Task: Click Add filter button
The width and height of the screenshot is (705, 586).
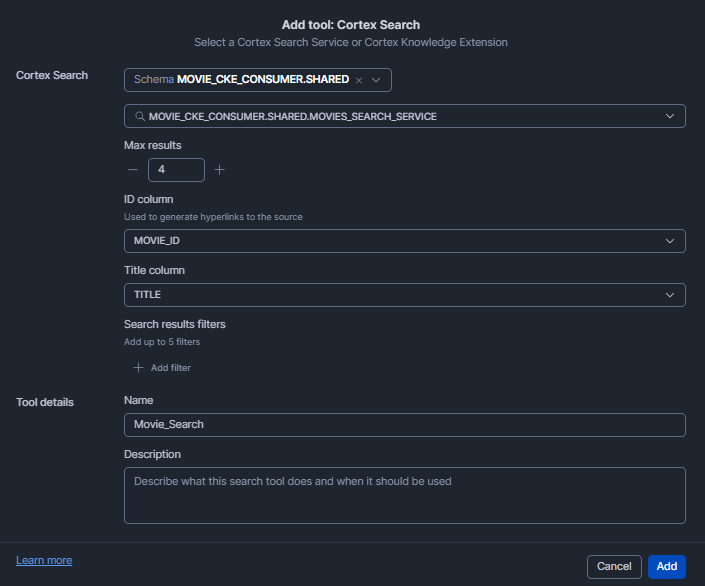Action: click(162, 368)
